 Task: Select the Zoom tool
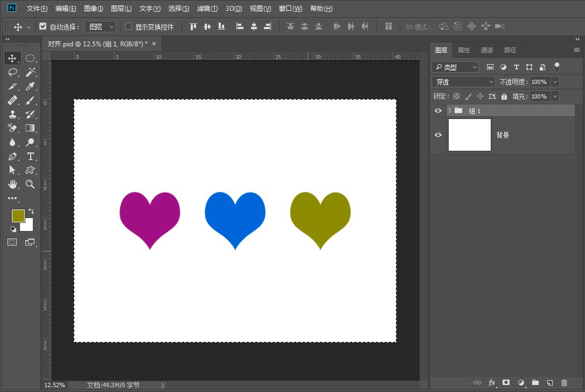click(31, 184)
